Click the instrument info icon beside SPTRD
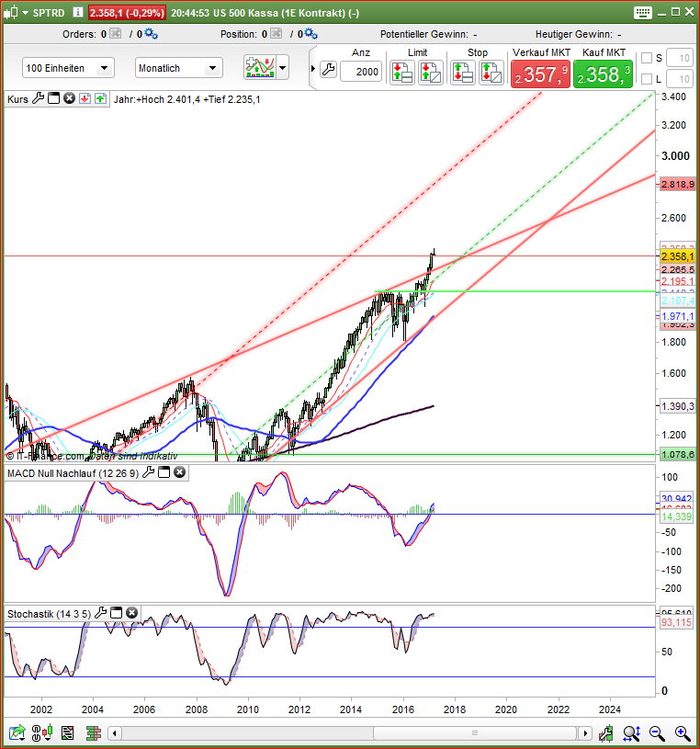Viewport: 700px width, 749px height. pyautogui.click(x=78, y=13)
